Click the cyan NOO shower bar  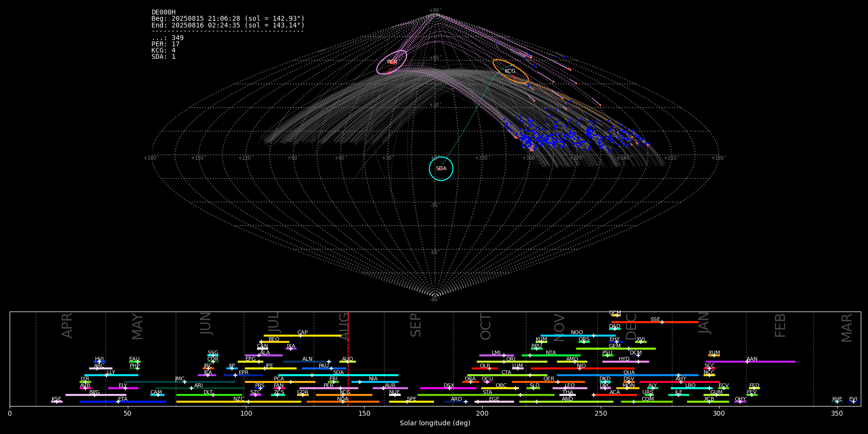coord(578,336)
